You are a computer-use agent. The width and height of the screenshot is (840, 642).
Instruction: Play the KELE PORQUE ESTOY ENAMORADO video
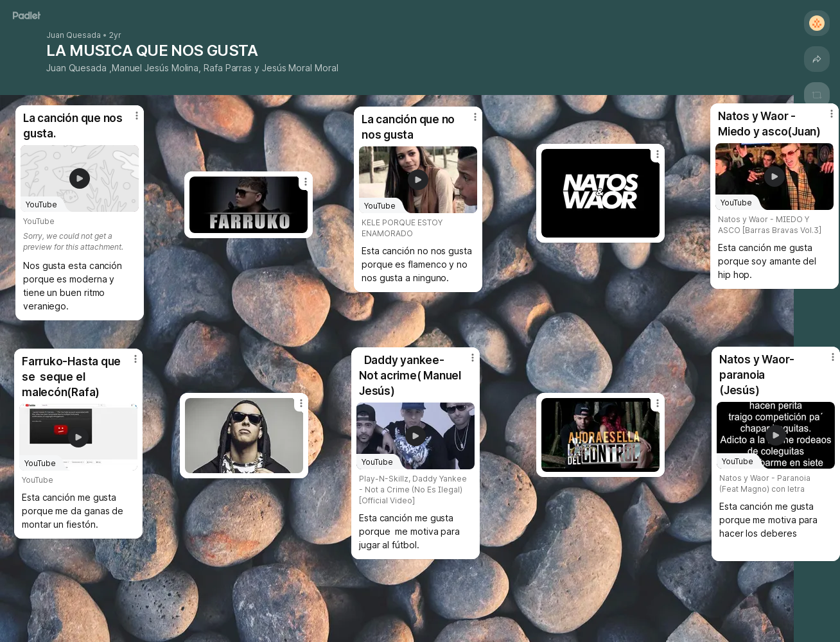point(418,180)
